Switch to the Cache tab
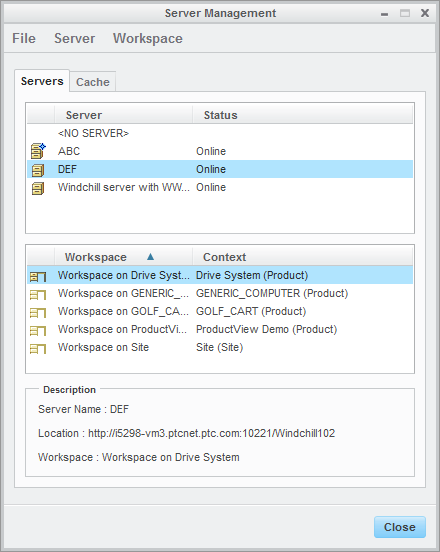 93,82
